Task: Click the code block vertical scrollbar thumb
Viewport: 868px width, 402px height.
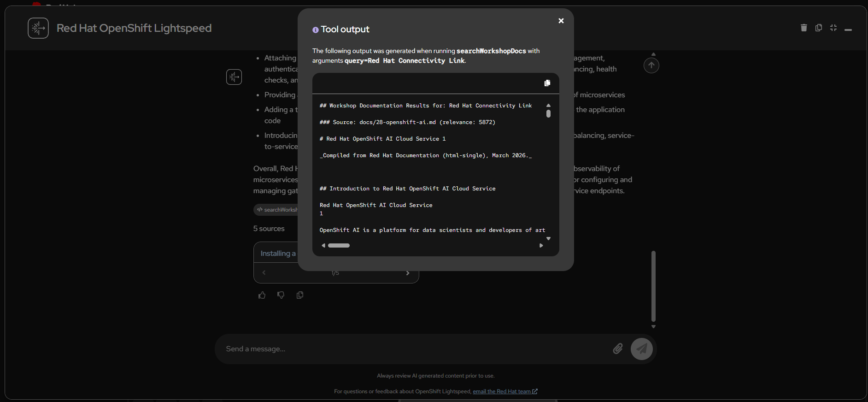Action: point(548,113)
